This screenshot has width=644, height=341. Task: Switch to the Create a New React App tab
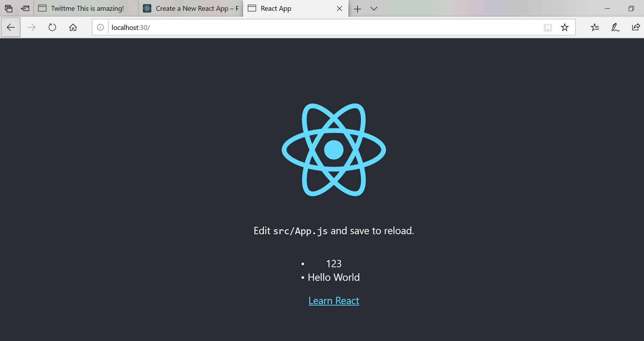pyautogui.click(x=191, y=8)
